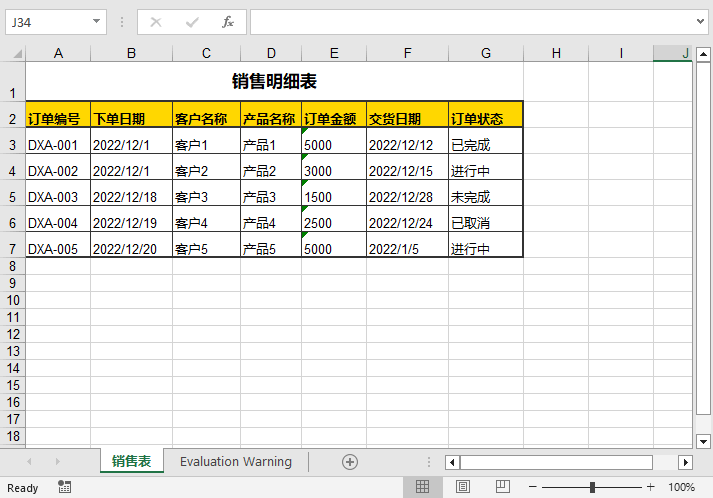Select the 客户4 cell

[x=206, y=218]
